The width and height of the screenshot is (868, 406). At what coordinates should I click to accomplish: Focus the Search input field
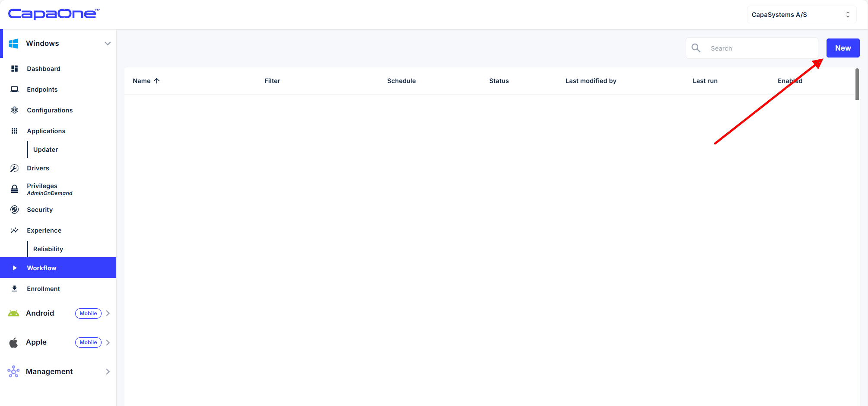pyautogui.click(x=752, y=48)
